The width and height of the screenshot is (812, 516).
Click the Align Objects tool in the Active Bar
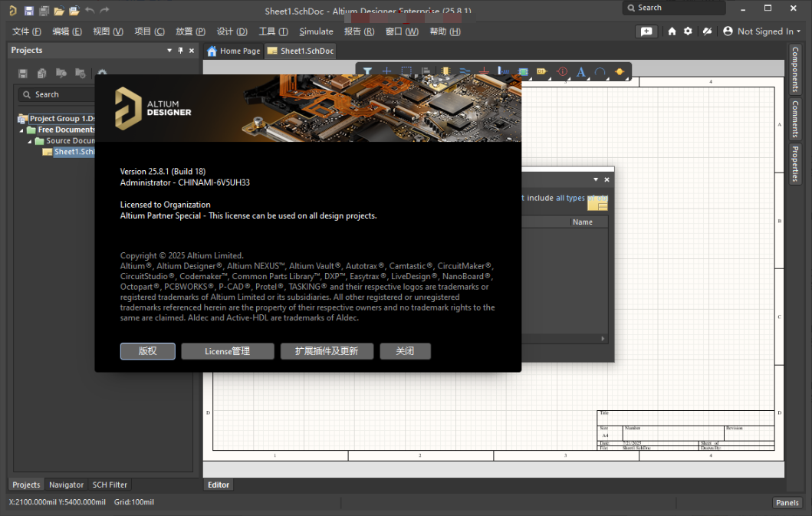[x=426, y=71]
